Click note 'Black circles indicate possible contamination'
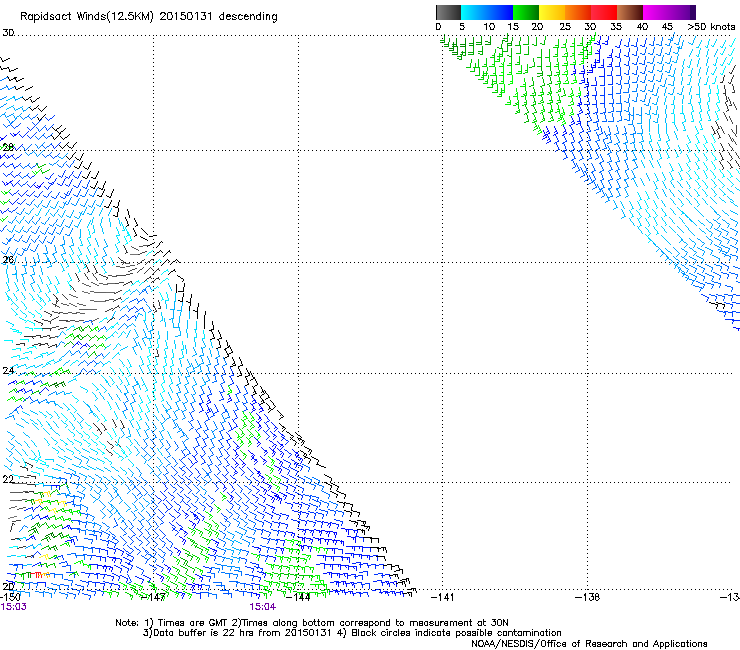Screen dimensions: 740x650 pos(456,633)
